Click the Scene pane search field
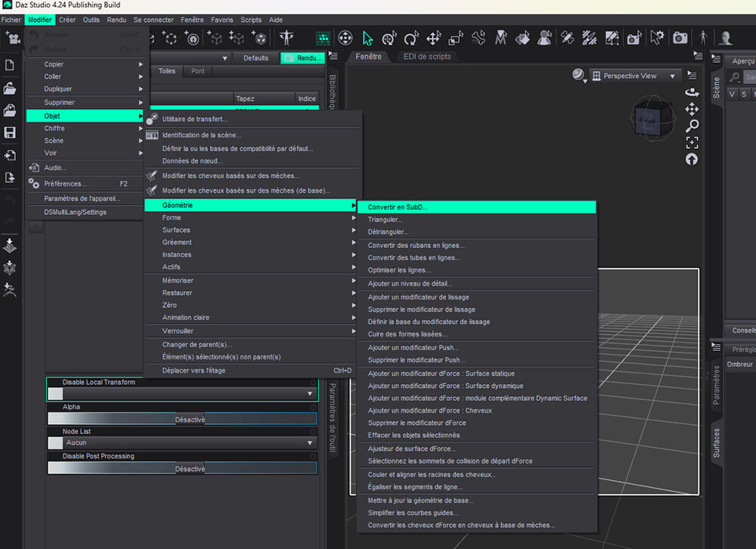 pyautogui.click(x=748, y=77)
